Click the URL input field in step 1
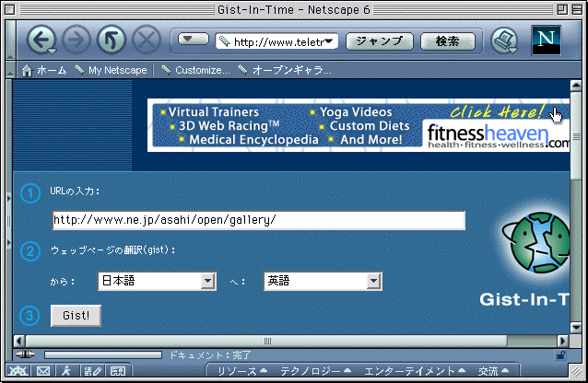588x383 pixels. coord(259,220)
